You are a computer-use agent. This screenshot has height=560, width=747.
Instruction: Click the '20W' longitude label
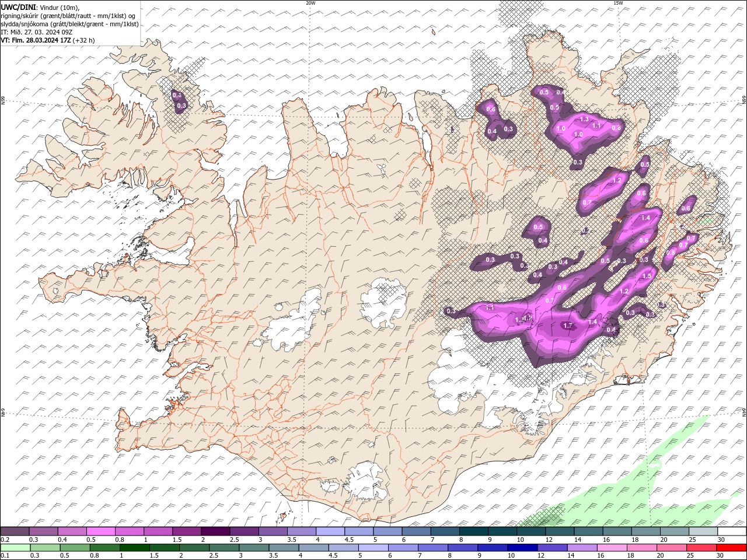point(310,3)
